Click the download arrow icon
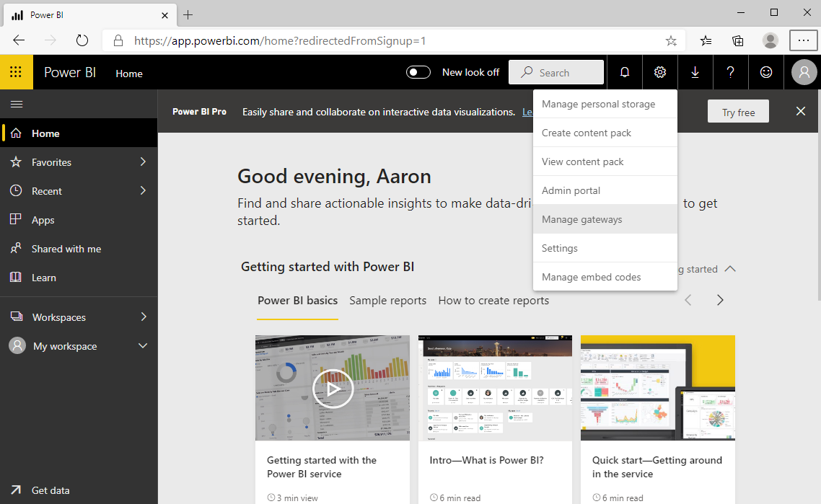The image size is (821, 504). tap(695, 72)
